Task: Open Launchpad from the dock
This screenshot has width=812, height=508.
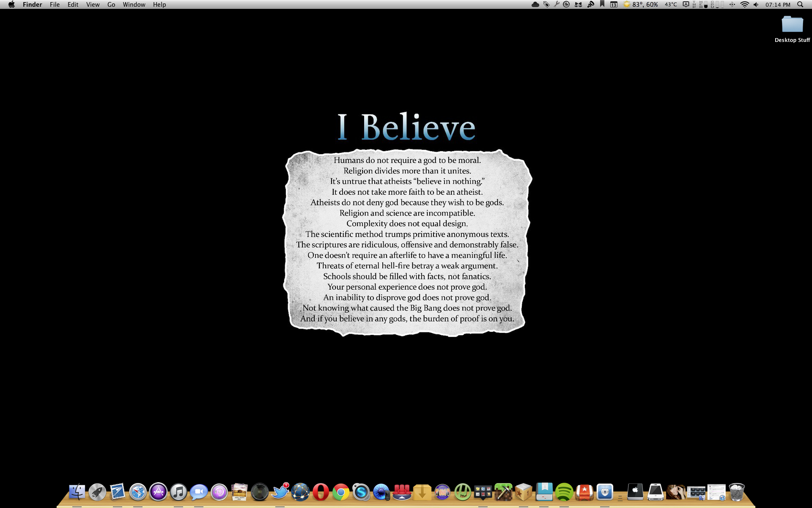Action: (97, 492)
